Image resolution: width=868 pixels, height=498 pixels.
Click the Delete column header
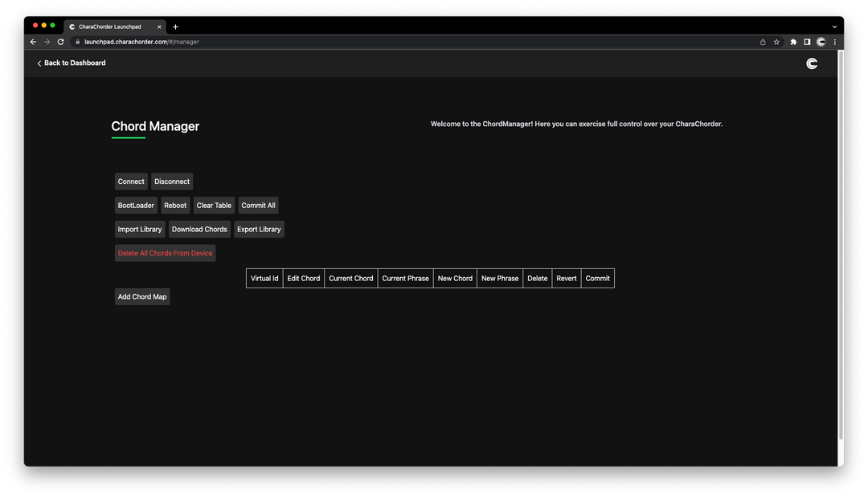pos(538,279)
